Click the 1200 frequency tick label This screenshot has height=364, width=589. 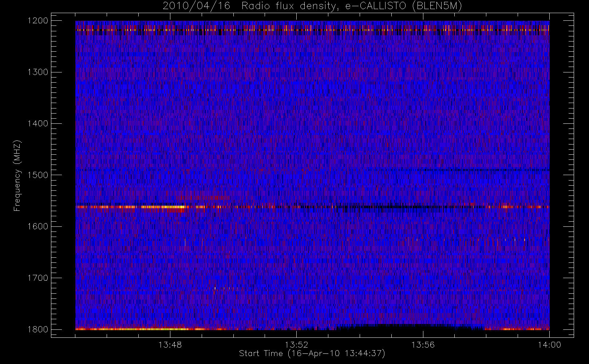(x=38, y=21)
